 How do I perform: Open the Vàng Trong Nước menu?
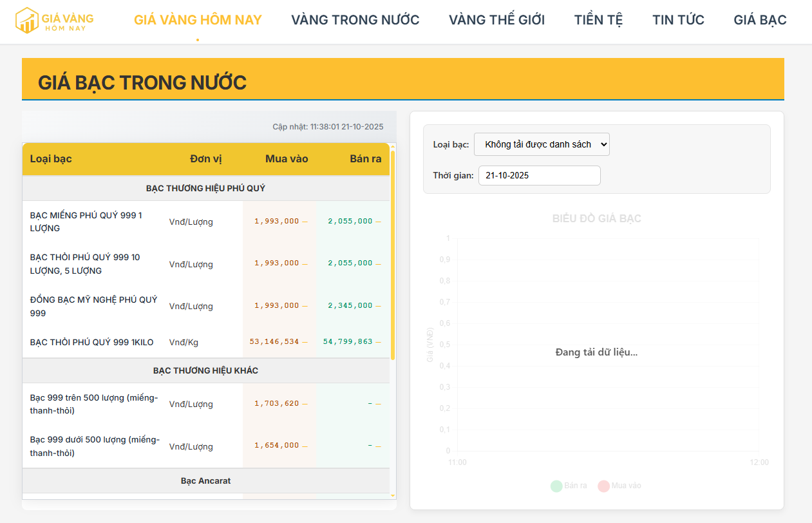tap(355, 20)
